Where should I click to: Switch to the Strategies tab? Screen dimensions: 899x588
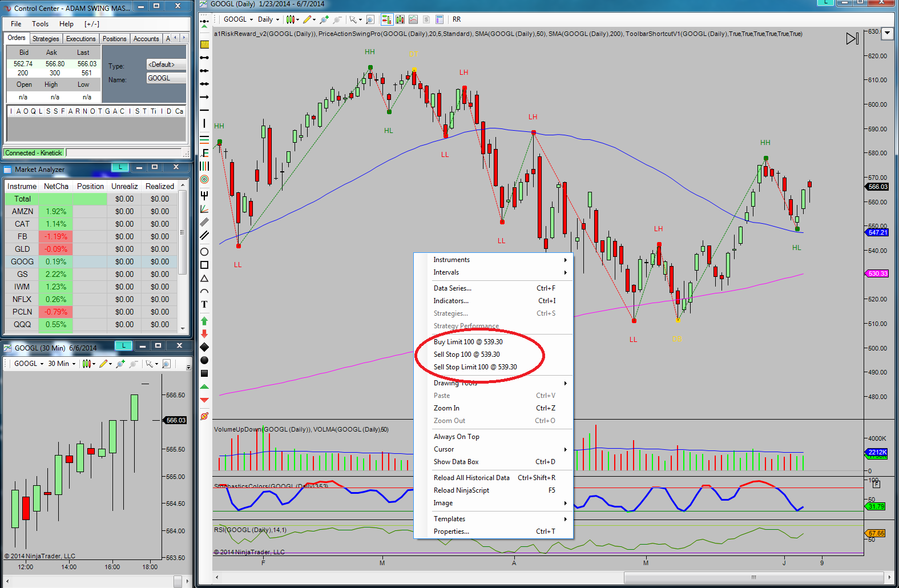coord(46,39)
